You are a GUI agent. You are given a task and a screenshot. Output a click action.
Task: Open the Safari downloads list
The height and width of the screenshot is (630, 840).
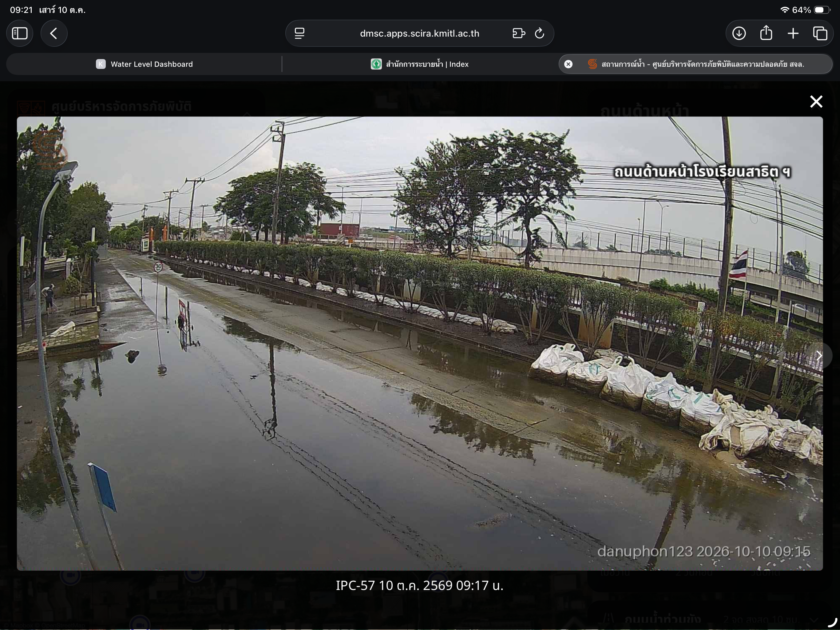[x=739, y=34]
